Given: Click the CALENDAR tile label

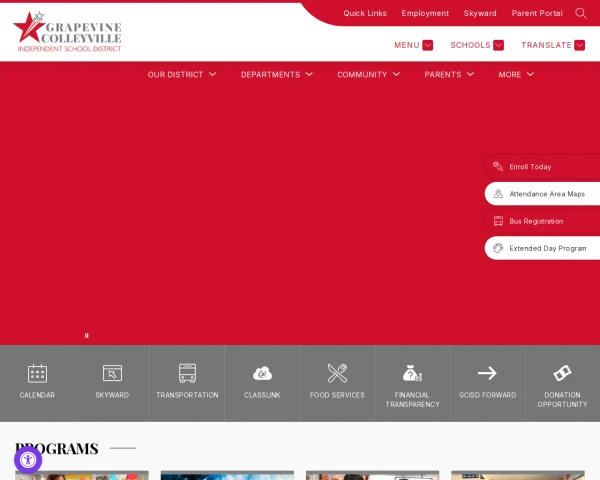Looking at the screenshot, I should pyautogui.click(x=37, y=395).
